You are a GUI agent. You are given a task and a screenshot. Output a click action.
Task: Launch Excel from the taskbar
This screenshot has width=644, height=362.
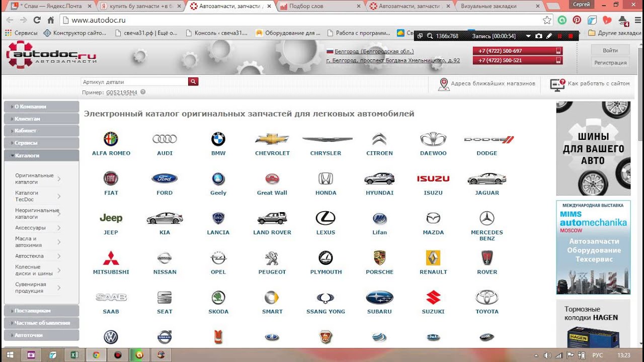pos(74,354)
